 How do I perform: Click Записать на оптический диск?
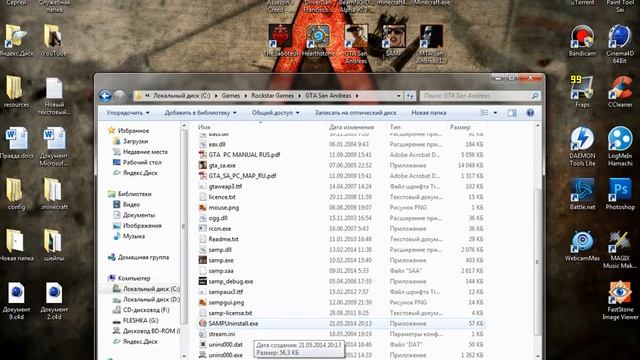[355, 113]
